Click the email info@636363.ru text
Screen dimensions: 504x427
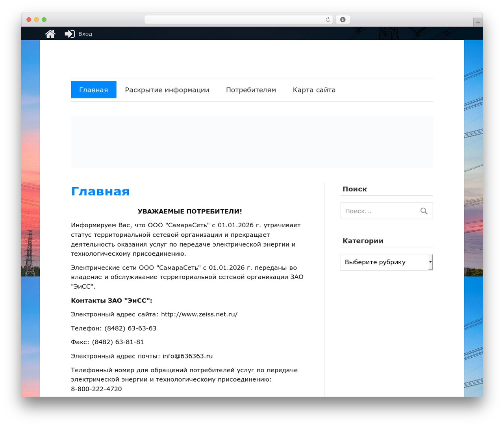(187, 356)
